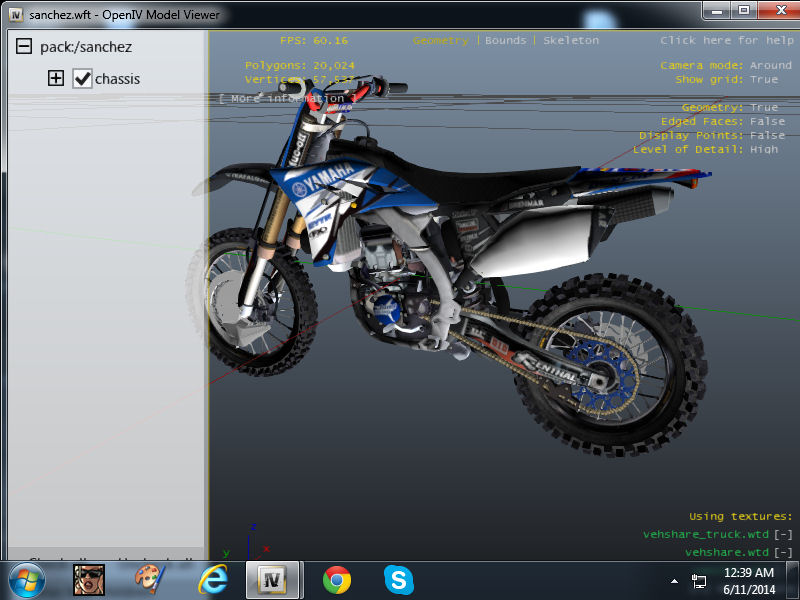Expand the chassis tree node
The width and height of the screenshot is (800, 600).
pos(56,79)
